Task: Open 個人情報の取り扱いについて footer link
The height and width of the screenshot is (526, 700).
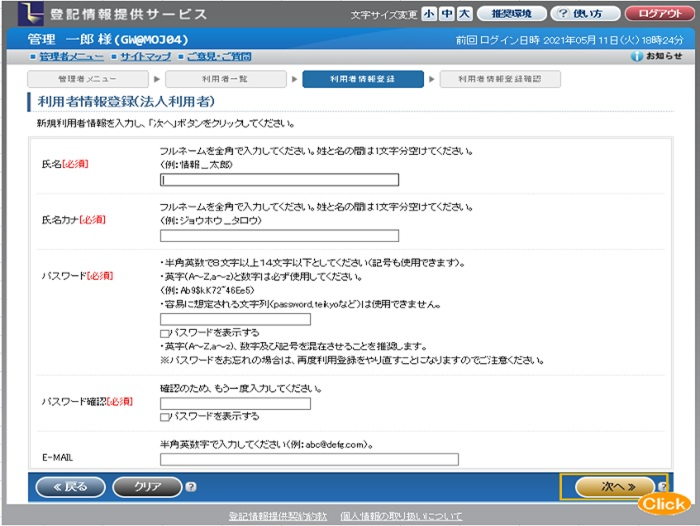Action: point(401,516)
